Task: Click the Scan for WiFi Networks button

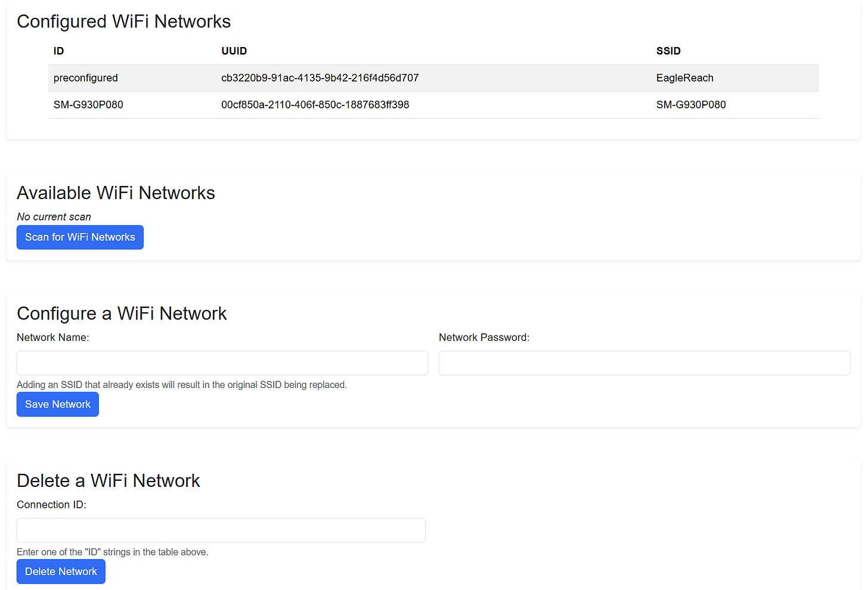Action: [79, 237]
